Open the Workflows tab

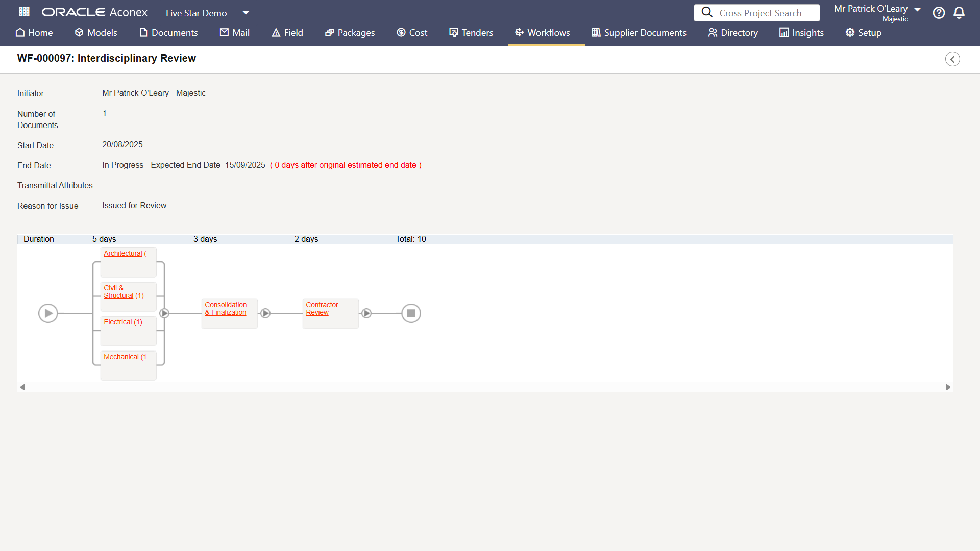pyautogui.click(x=543, y=33)
